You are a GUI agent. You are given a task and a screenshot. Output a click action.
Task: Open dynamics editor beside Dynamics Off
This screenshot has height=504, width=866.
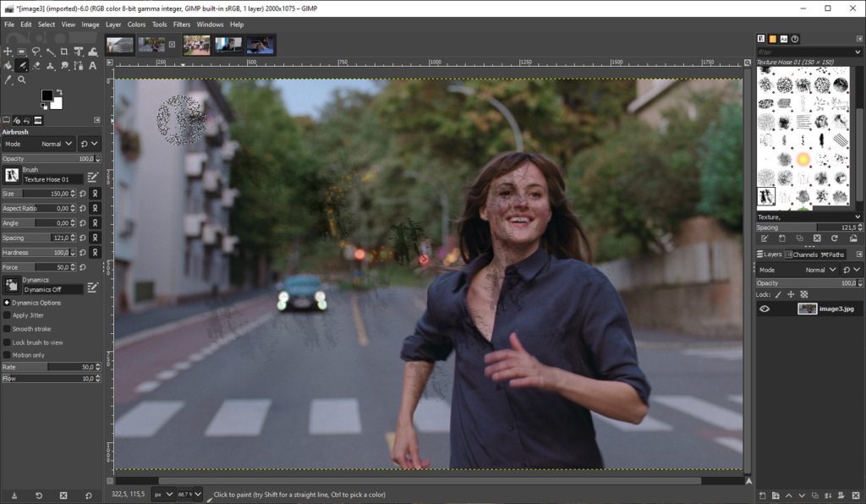[x=93, y=287]
